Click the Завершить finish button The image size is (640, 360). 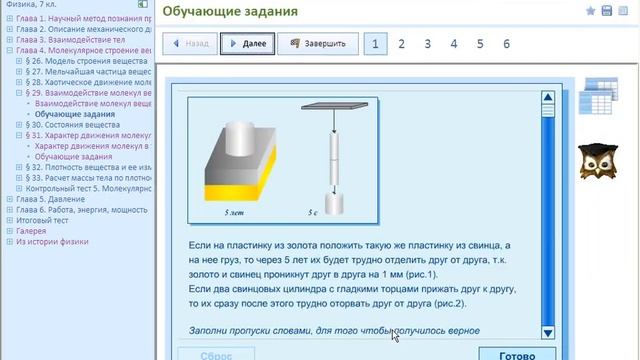coord(318,43)
